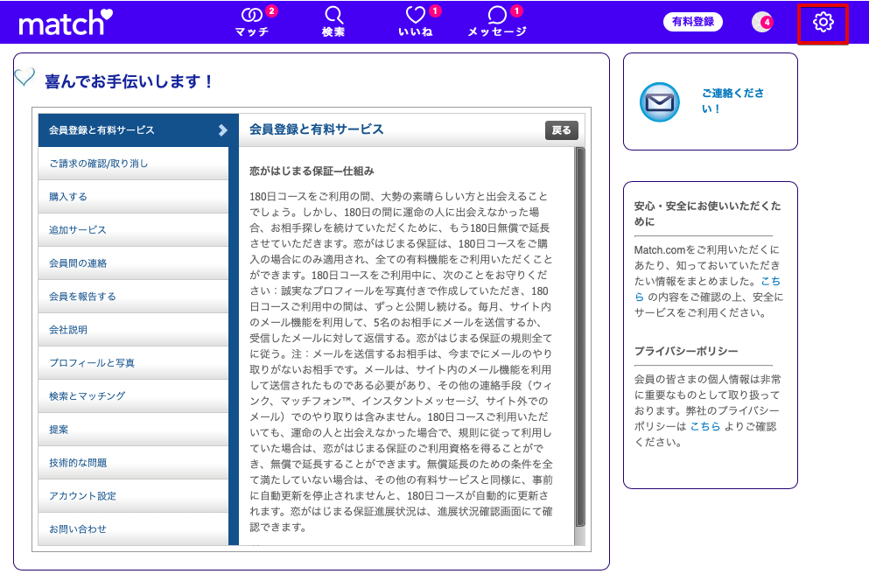Click the 喜んでお手伝いします！ page heading
This screenshot has width=869, height=588.
[130, 81]
